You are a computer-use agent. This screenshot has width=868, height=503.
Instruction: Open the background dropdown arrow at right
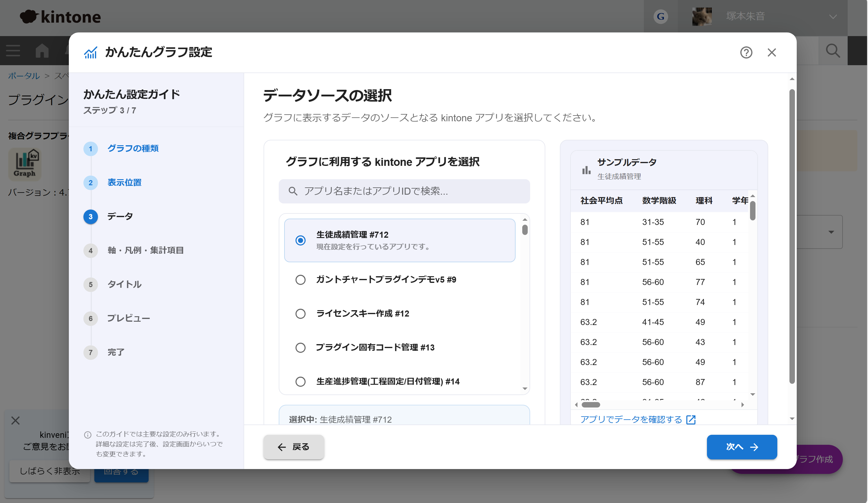(831, 232)
